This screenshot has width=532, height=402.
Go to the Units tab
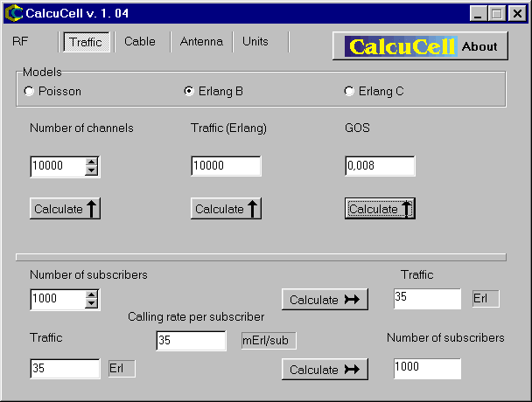(255, 42)
